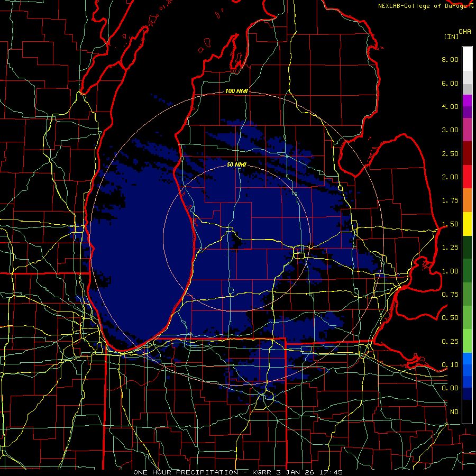
Task: Pick the light green swatch beside 0.50
Action: (467, 317)
